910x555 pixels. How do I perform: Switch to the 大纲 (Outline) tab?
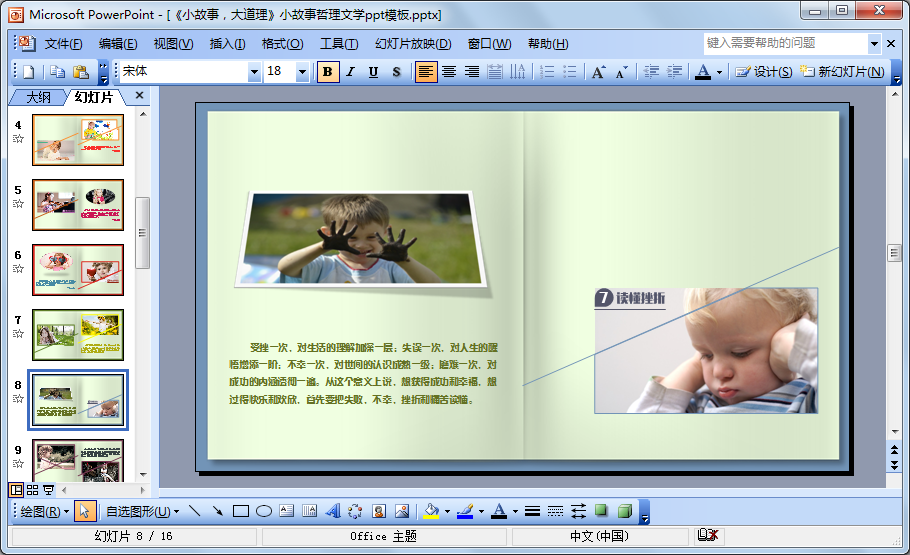(38, 97)
